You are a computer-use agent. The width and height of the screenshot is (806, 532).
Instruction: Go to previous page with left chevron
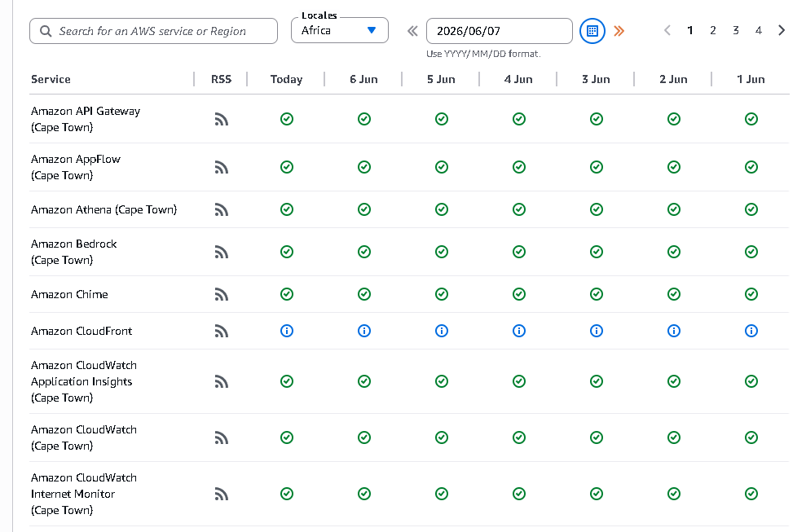coord(667,30)
